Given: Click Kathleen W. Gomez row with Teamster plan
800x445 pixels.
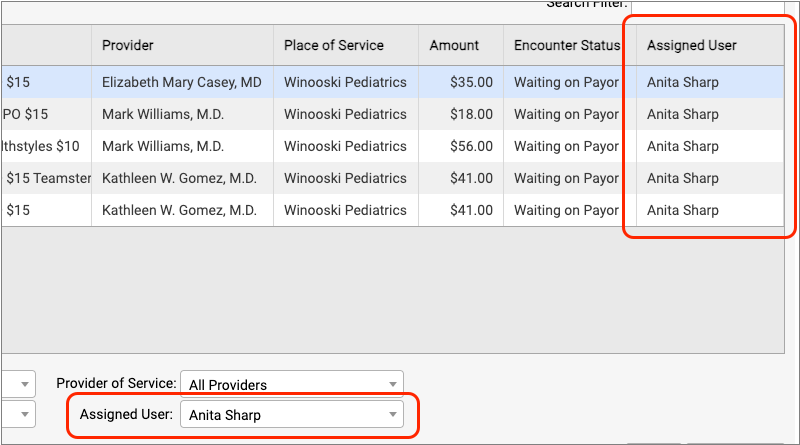Looking at the screenshot, I should coord(179,178).
